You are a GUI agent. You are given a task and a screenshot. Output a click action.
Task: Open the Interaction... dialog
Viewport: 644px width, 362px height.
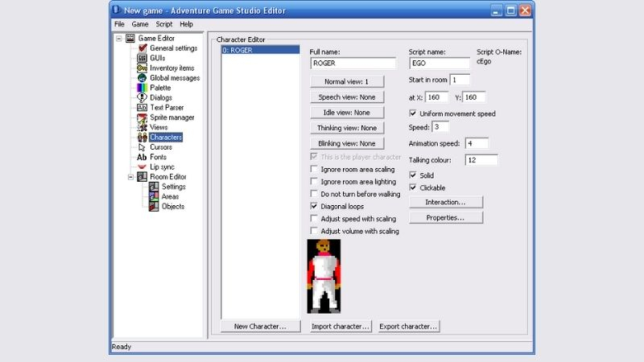coord(446,202)
